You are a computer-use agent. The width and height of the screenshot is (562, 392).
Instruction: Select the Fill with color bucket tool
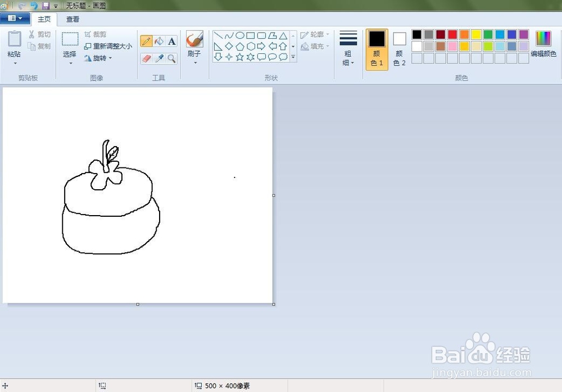tap(159, 41)
